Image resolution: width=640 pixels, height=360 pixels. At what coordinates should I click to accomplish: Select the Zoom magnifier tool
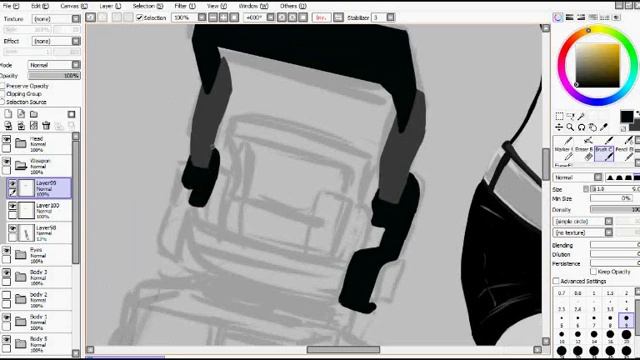570,127
